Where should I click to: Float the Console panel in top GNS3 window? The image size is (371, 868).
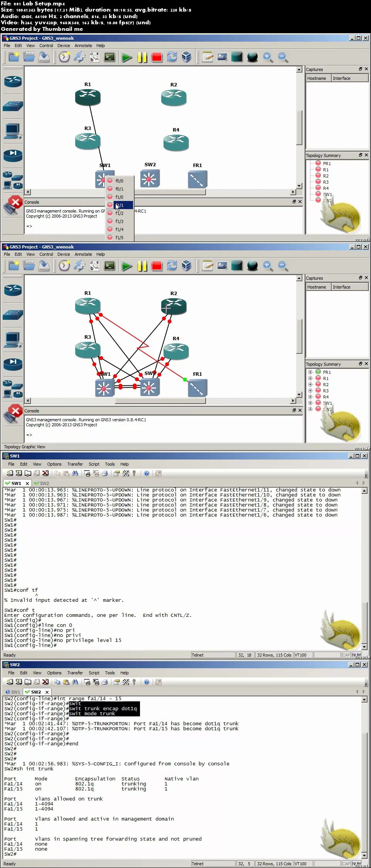[x=294, y=202]
